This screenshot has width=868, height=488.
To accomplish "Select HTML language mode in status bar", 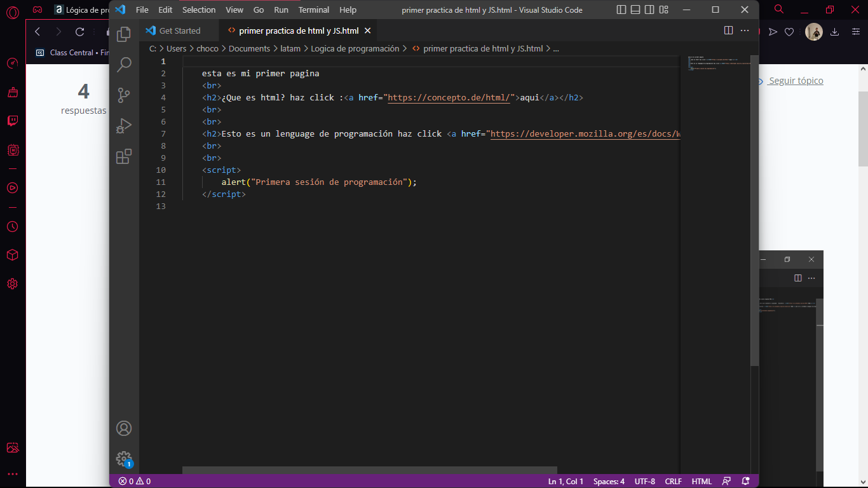I will (702, 481).
